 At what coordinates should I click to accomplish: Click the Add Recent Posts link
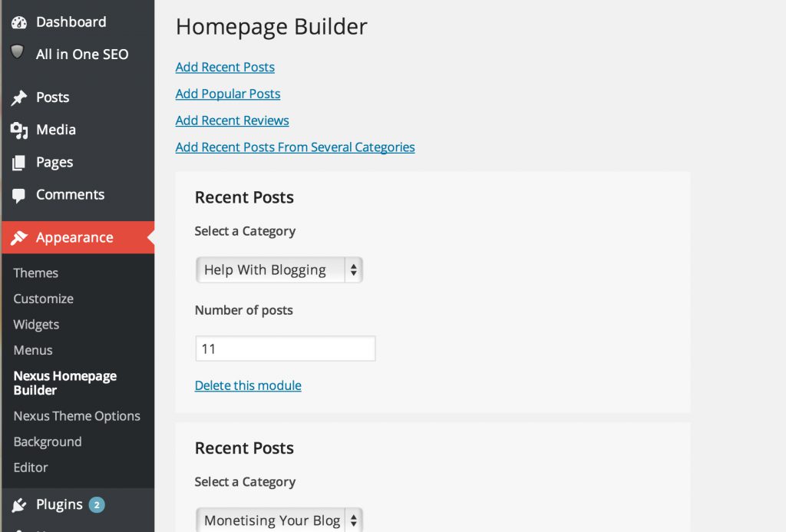pos(225,67)
